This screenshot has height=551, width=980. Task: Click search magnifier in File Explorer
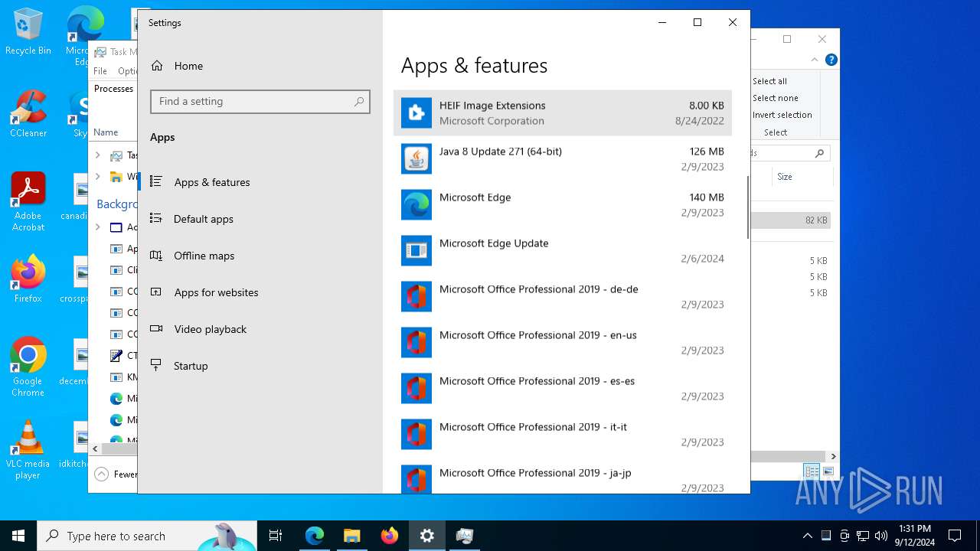[x=819, y=153]
